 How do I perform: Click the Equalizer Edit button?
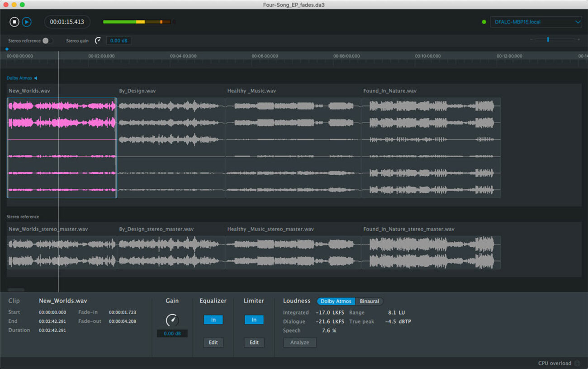click(x=213, y=342)
